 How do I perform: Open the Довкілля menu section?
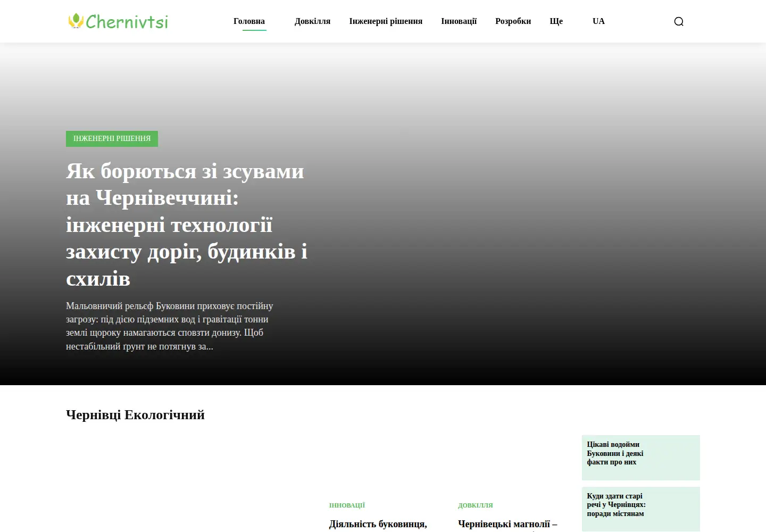(312, 21)
